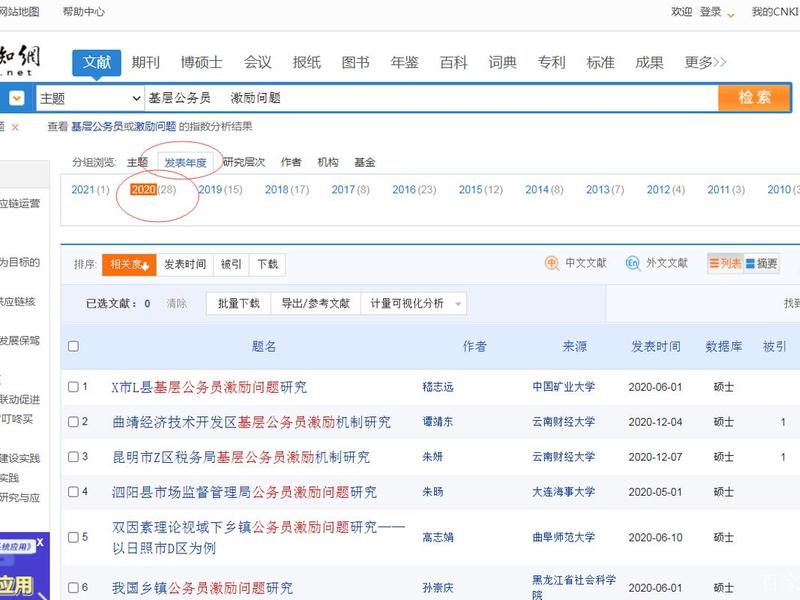Screen dimensions: 800x600
Task: Open paper 昆明市Z区税务局基层公务员激励机制研究
Action: click(241, 457)
